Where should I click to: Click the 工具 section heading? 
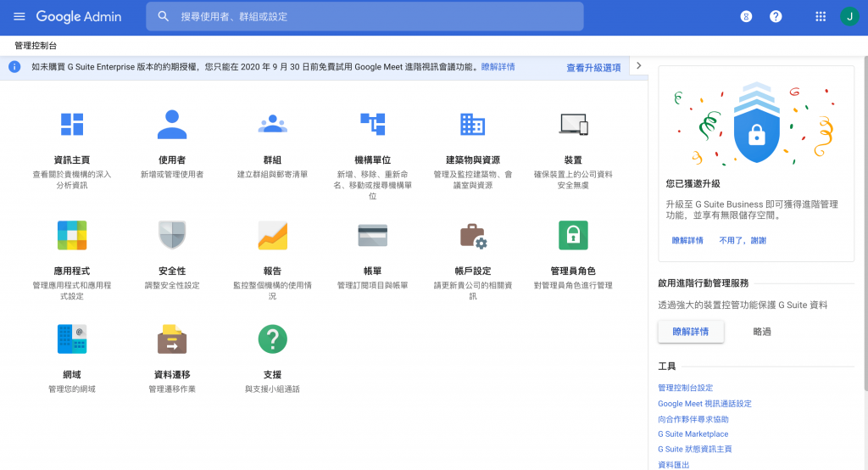point(666,366)
